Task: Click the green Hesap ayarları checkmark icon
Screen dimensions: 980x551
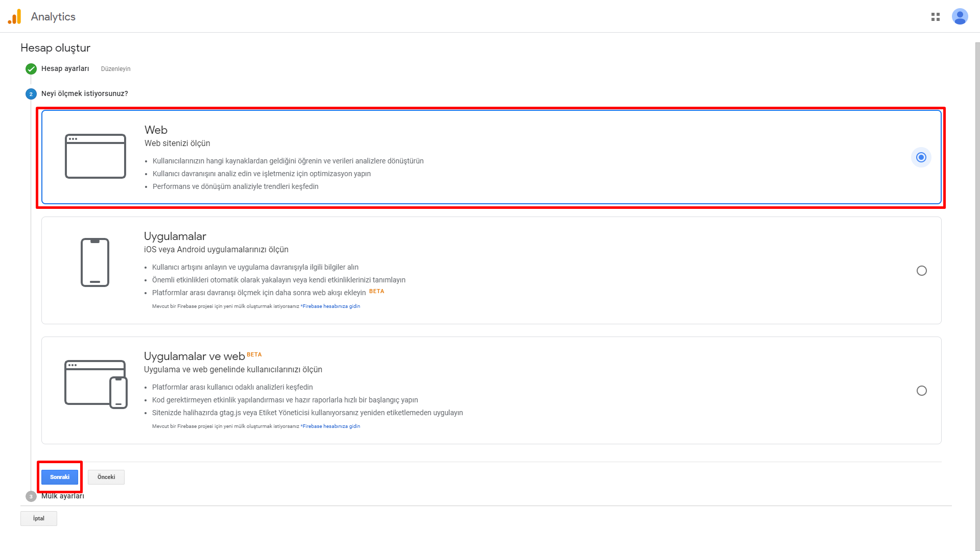Action: point(31,69)
